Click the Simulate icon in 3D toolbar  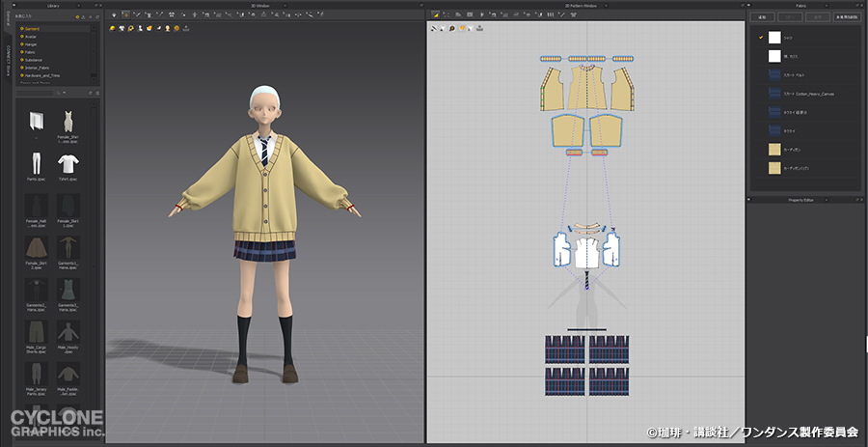coord(114,15)
